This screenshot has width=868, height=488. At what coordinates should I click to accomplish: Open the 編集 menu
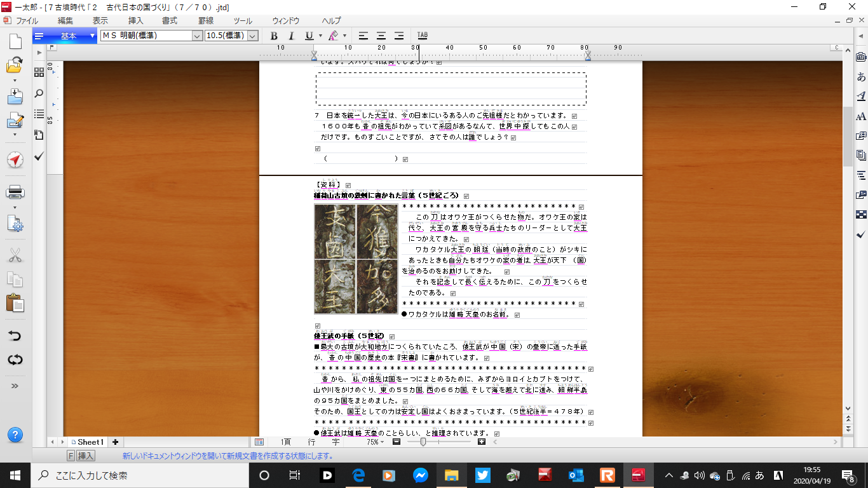65,21
